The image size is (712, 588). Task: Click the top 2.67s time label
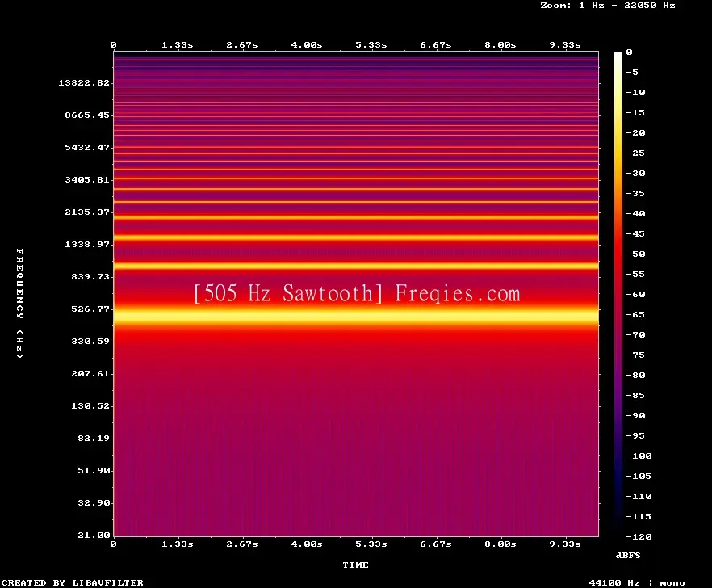click(x=242, y=44)
